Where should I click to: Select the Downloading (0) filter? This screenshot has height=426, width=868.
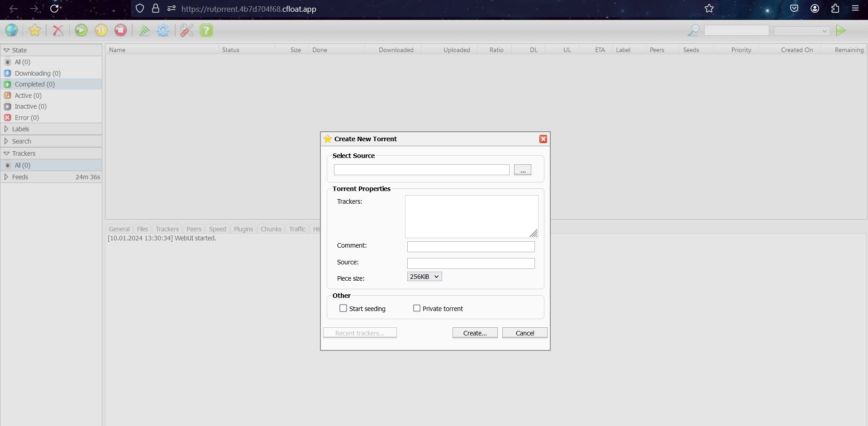[x=51, y=73]
